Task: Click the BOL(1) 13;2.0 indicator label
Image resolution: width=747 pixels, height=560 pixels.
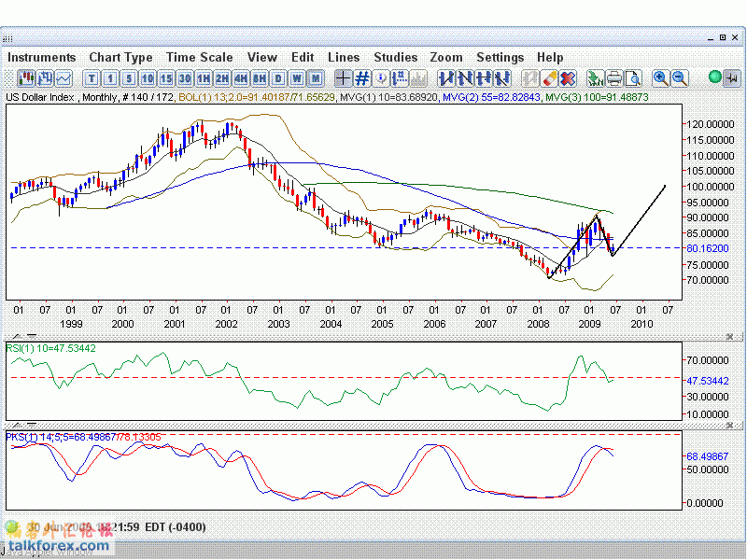Action: [257, 97]
